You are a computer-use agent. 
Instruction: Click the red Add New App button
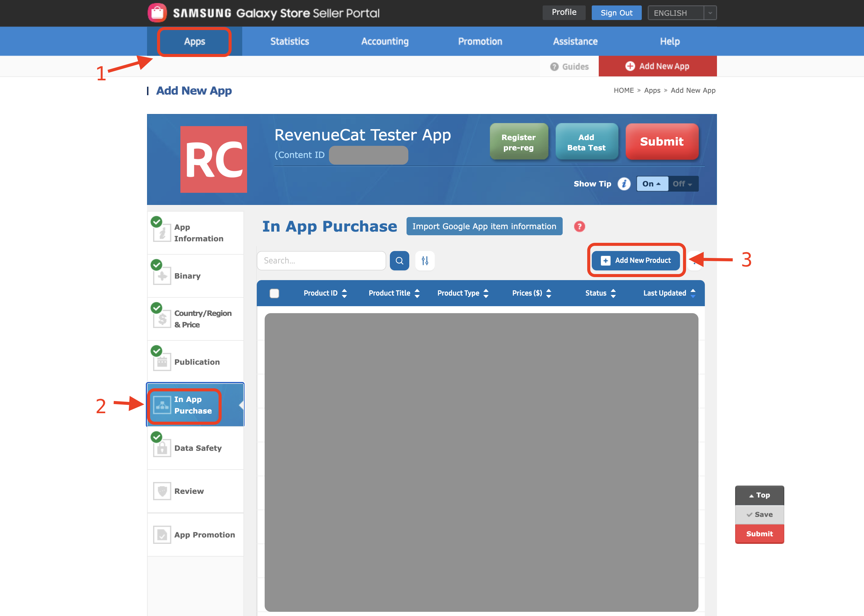[x=657, y=66]
